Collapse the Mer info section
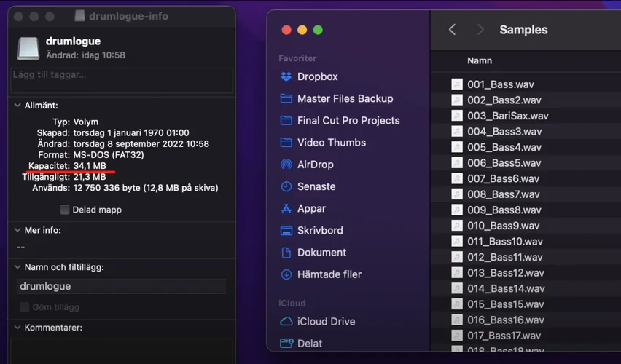Viewport: 621px width, 364px height. point(17,230)
